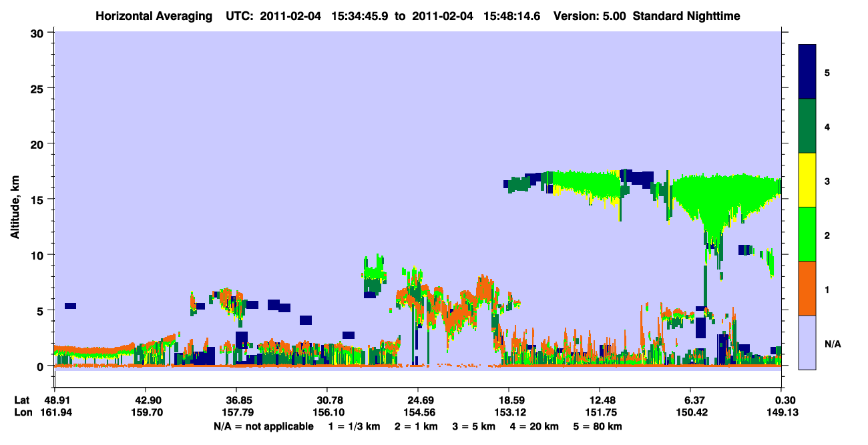Click the colorbar label '4'

[x=827, y=126]
